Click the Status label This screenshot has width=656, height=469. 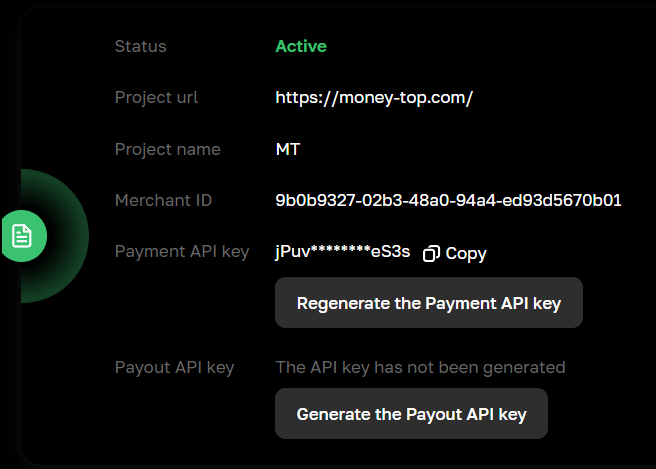tap(141, 46)
